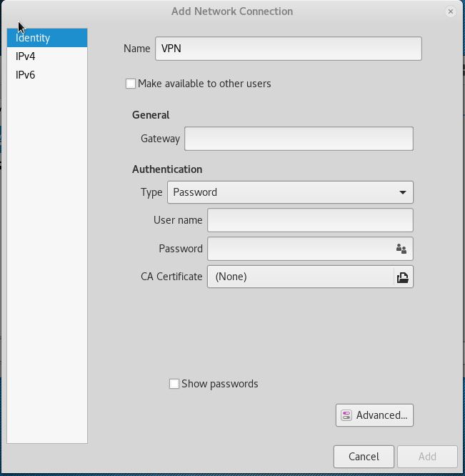Select the Password authentication type combo box
Viewport: 465px width, 476px height.
coord(290,192)
